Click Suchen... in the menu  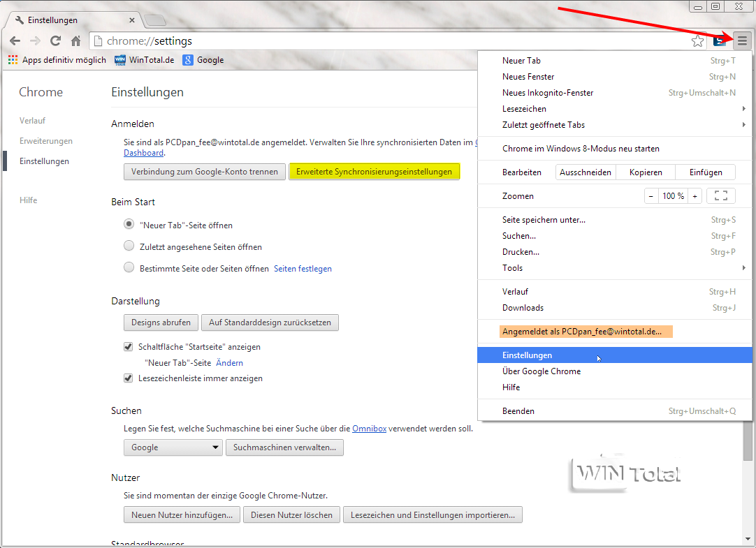click(x=615, y=235)
